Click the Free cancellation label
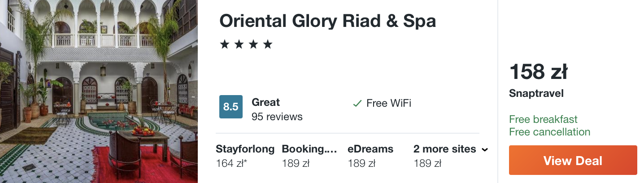This screenshot has height=183, width=644. click(549, 132)
